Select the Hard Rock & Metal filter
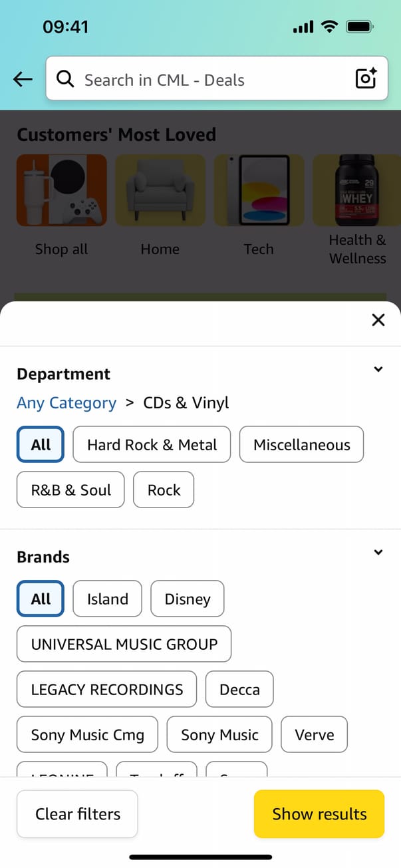401x868 pixels. pyautogui.click(x=152, y=444)
